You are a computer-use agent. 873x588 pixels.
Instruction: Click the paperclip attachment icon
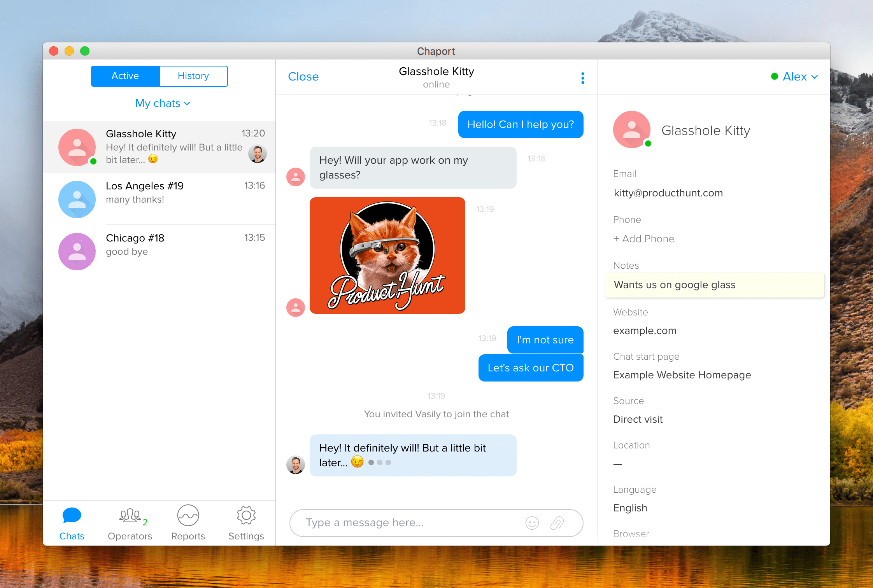pos(557,523)
